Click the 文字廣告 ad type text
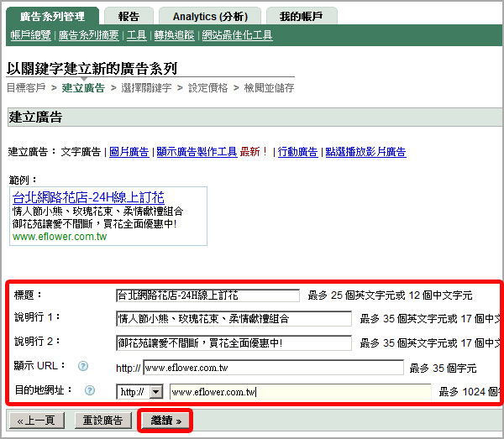 pyautogui.click(x=81, y=152)
